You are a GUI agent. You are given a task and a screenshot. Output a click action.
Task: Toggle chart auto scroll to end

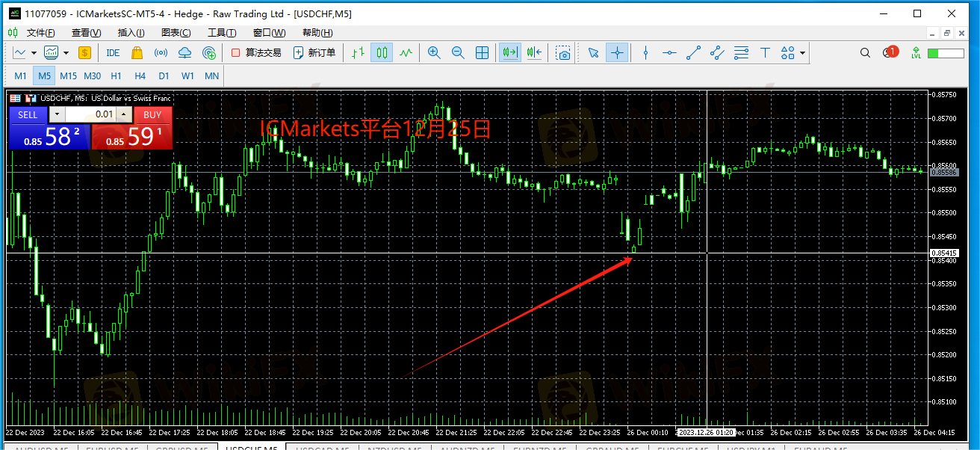point(510,52)
